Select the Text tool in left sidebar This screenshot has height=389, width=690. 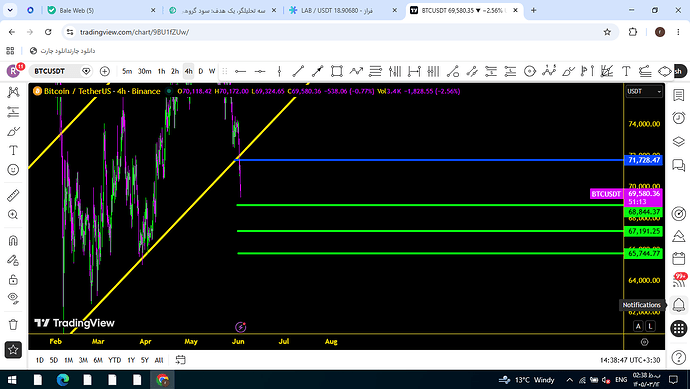13,150
